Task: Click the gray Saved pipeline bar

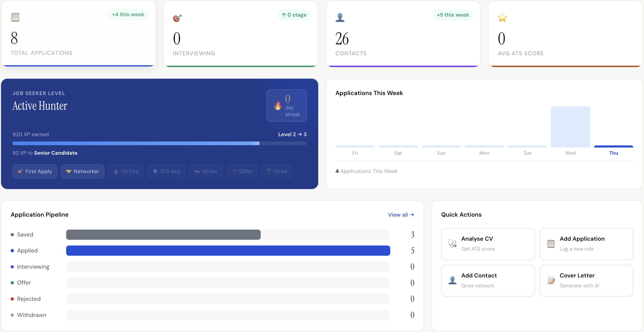Action: (x=163, y=235)
